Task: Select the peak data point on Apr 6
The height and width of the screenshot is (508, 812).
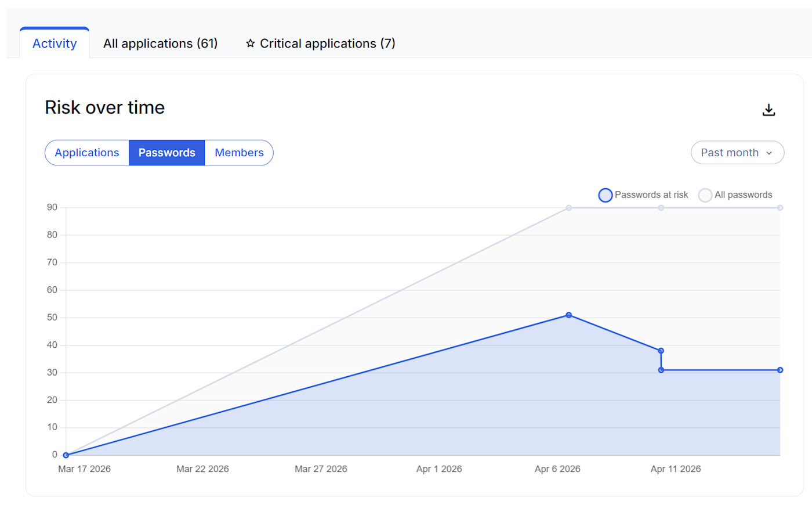Action: coord(569,315)
